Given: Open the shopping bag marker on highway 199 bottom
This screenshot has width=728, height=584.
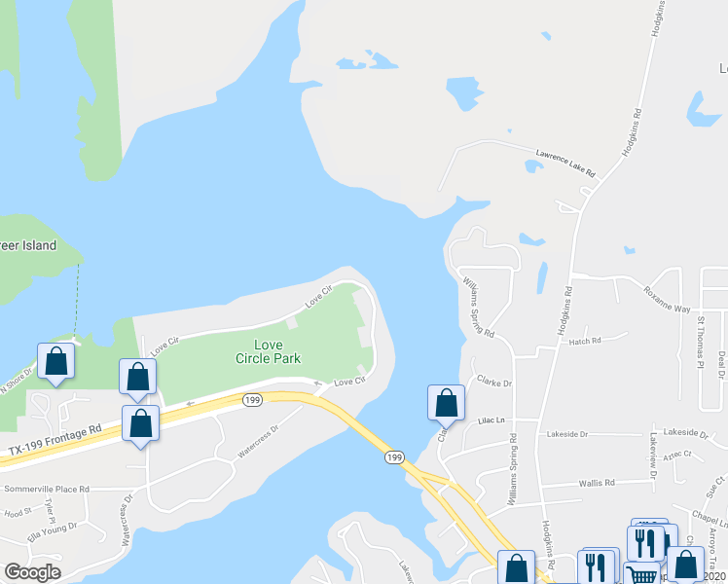Looking at the screenshot, I should (516, 567).
